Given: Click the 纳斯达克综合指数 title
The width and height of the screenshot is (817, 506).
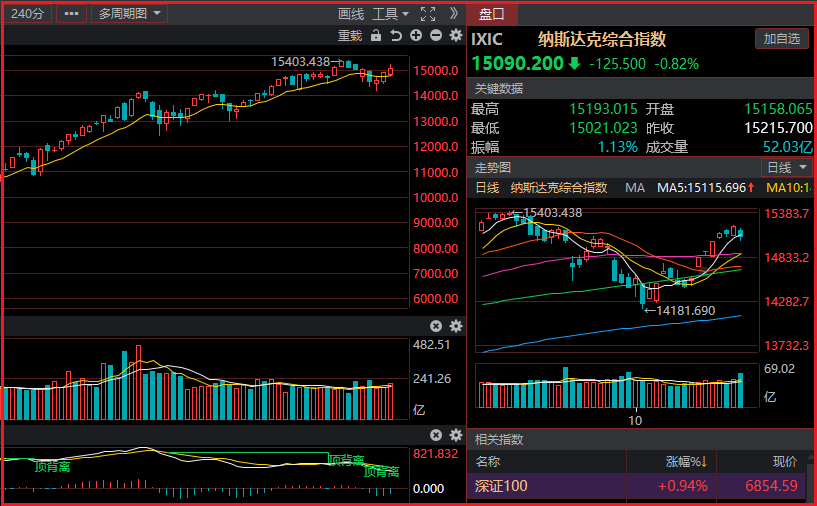Looking at the screenshot, I should [x=602, y=39].
